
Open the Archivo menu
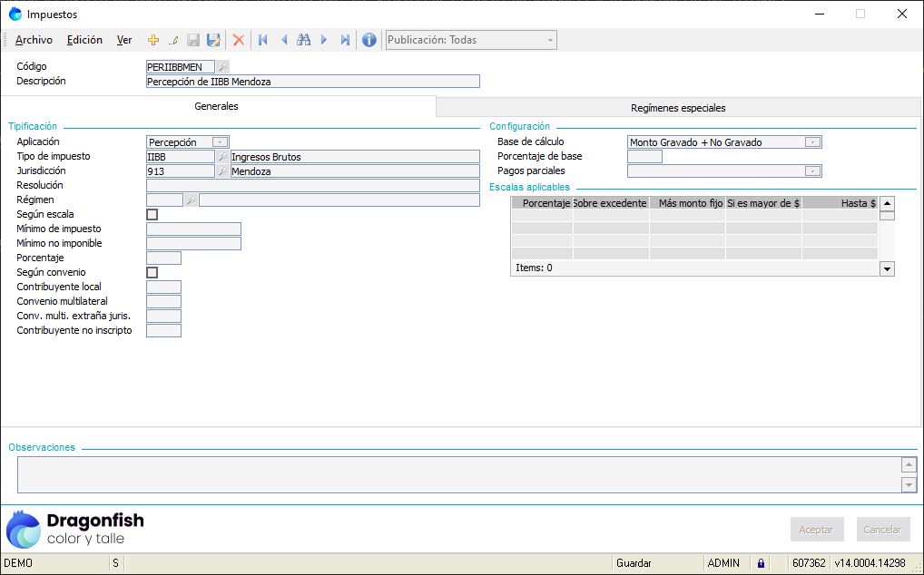coord(34,40)
